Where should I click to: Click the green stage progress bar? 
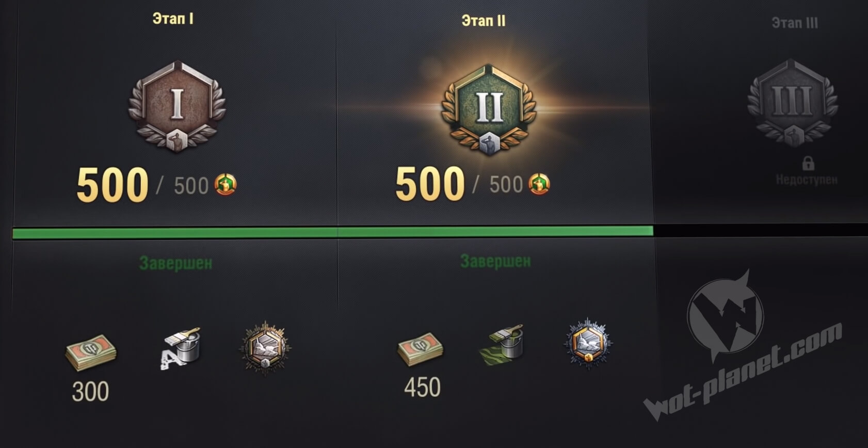point(333,232)
